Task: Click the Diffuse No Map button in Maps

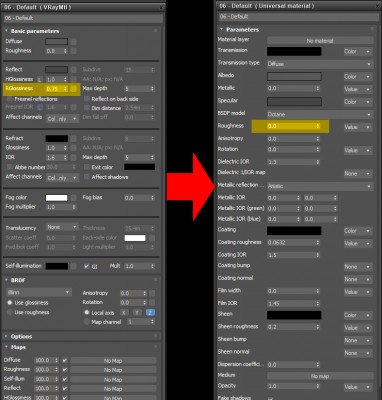Action: pos(113,361)
